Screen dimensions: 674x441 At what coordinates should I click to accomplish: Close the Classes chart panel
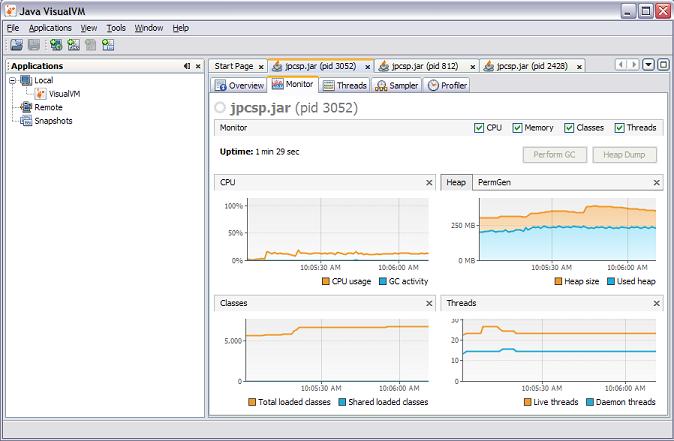[x=429, y=303]
